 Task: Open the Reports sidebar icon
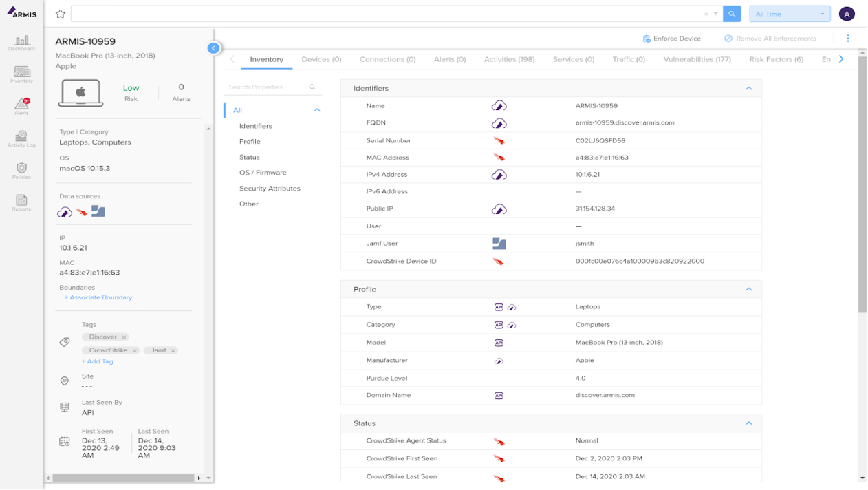point(21,202)
